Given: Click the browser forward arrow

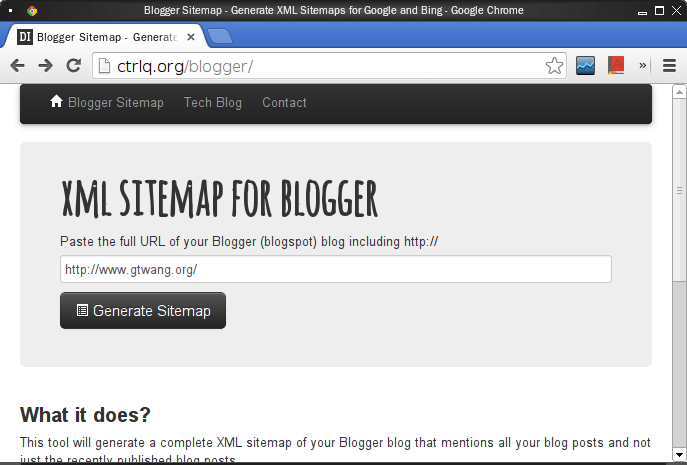Looking at the screenshot, I should click(x=45, y=66).
